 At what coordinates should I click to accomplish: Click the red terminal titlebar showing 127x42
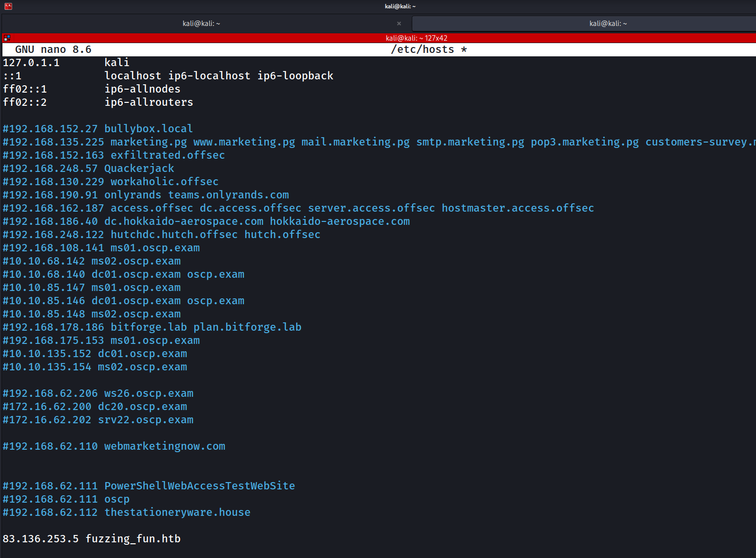[416, 38]
